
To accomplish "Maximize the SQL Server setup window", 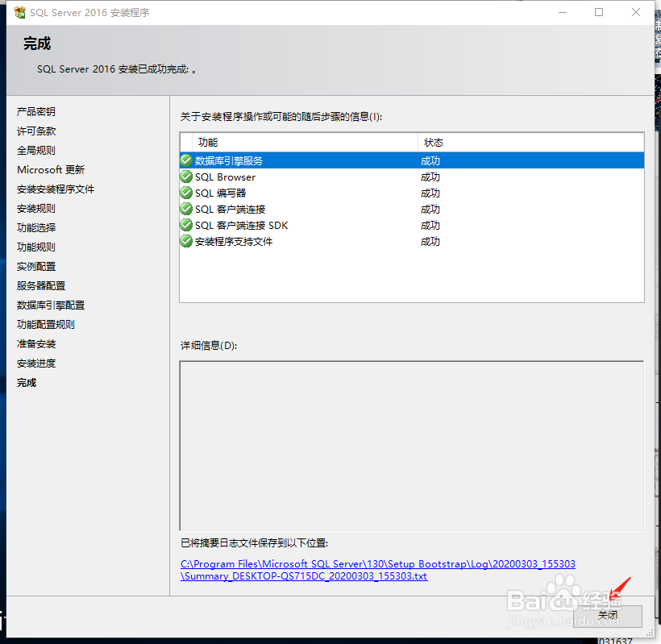I will click(599, 13).
